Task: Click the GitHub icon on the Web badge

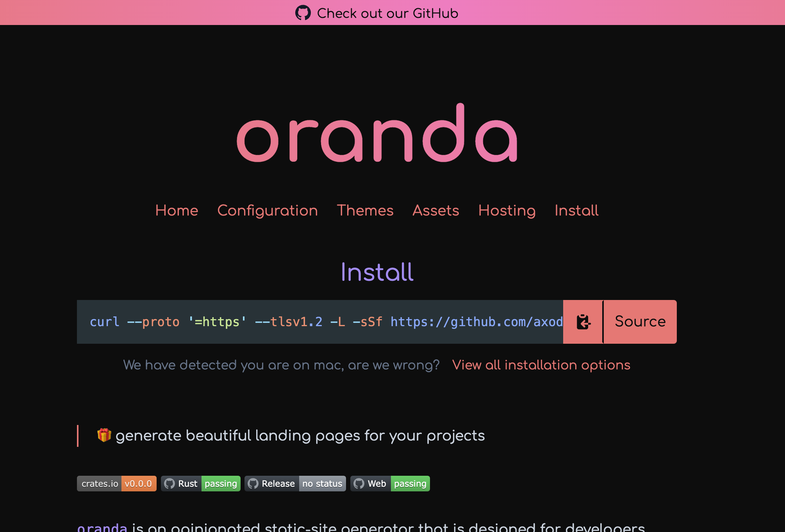Action: coord(359,484)
